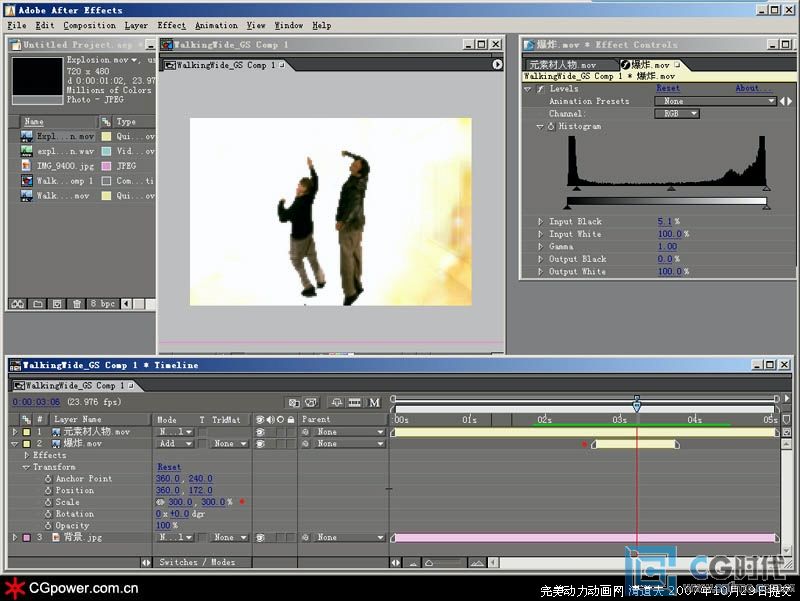Click the parent pick whip for layer 1

coord(305,432)
